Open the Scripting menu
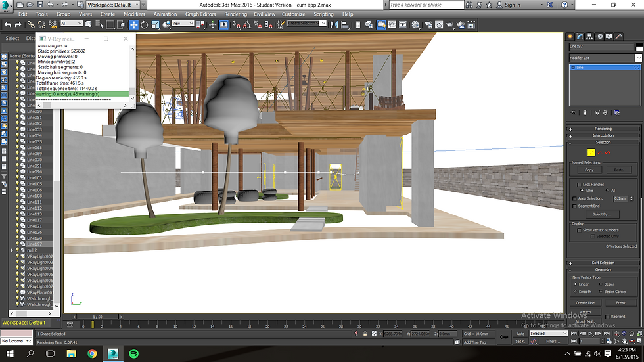644x362 pixels. click(x=323, y=14)
